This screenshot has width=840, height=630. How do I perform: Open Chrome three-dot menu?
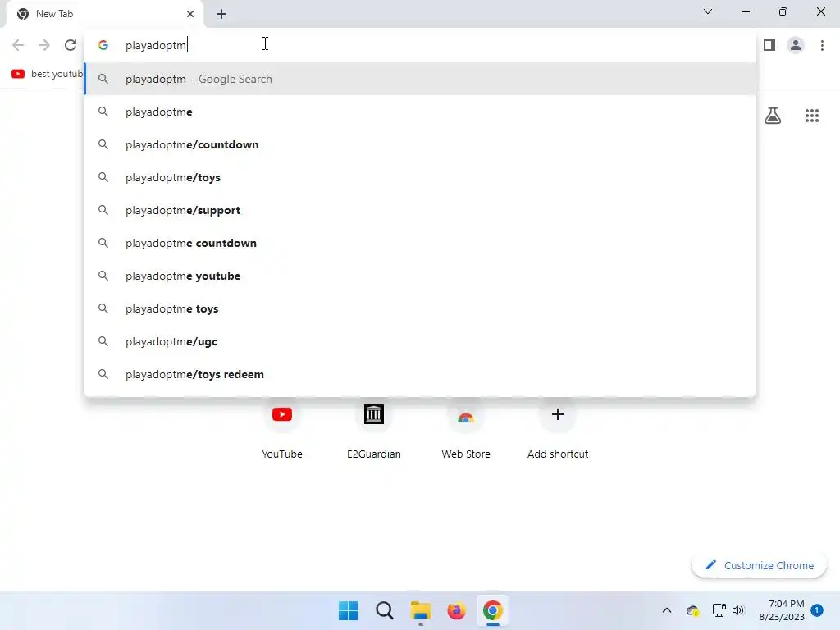[822, 45]
